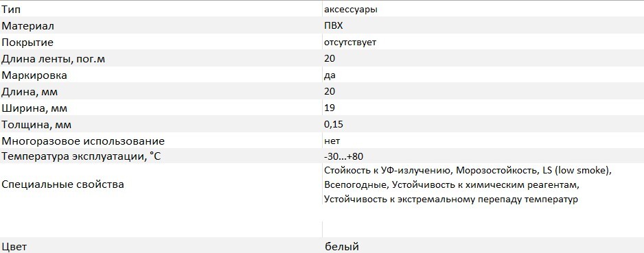Click the thickness value '0,15'
Image resolution: width=644 pixels, height=253 pixels.
(334, 124)
